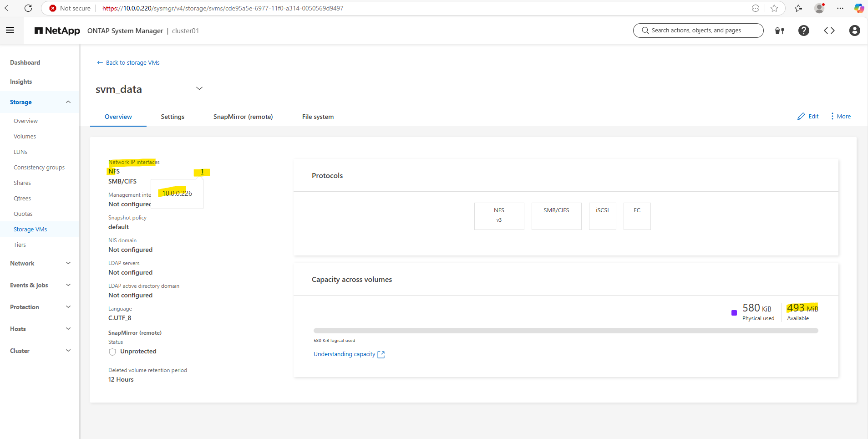Open the Help question mark icon
The height and width of the screenshot is (439, 868).
pos(804,31)
